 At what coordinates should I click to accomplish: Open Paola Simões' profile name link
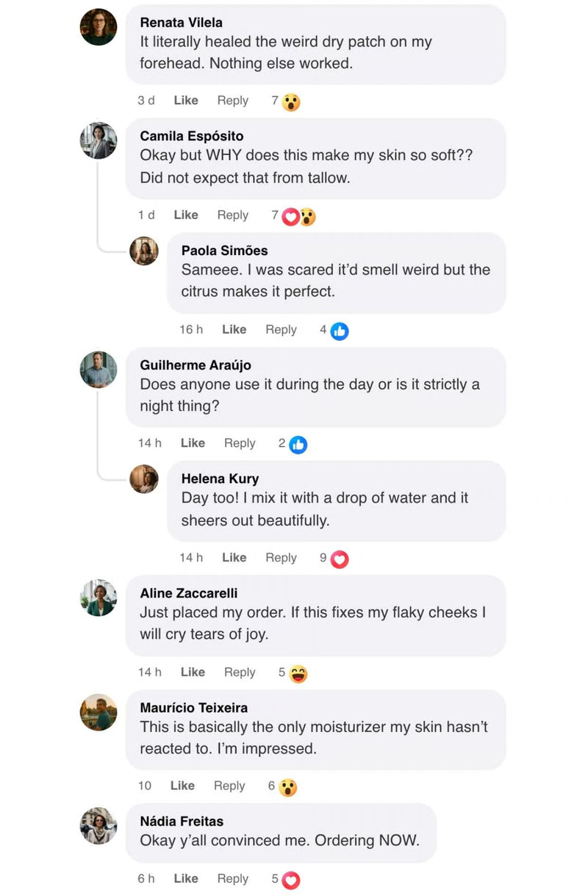click(224, 251)
